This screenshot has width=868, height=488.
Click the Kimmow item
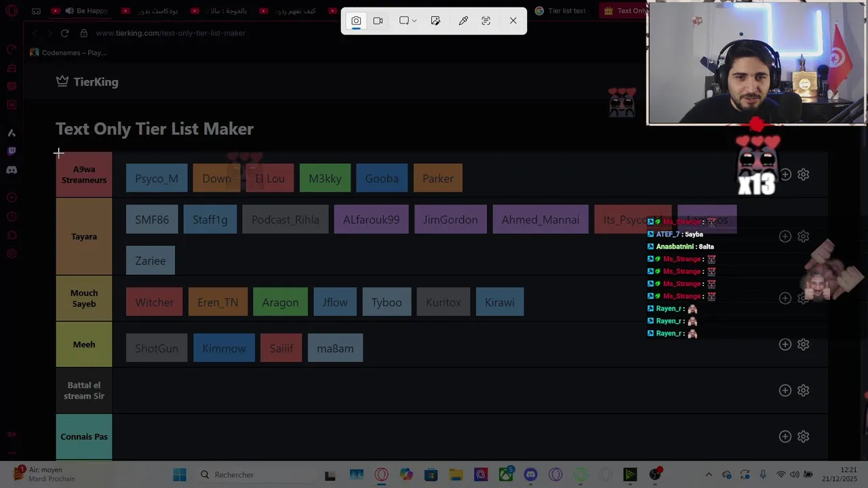point(224,348)
